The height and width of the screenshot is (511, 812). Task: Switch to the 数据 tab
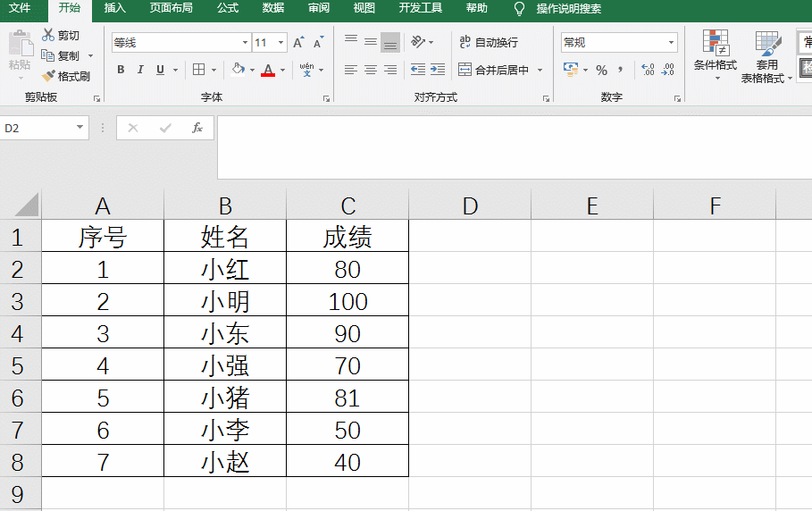[x=273, y=8]
